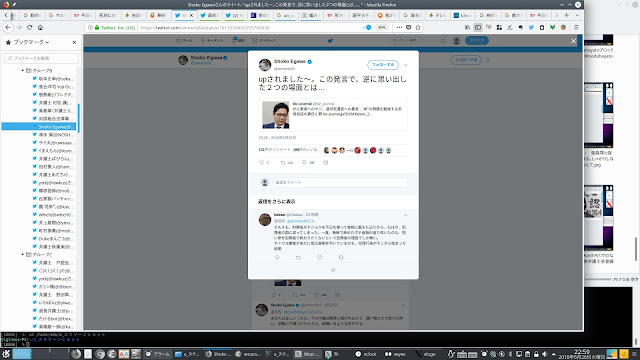The height and width of the screenshot is (360, 640).
Task: Click the Pocket save icon in URL bar
Action: click(409, 27)
